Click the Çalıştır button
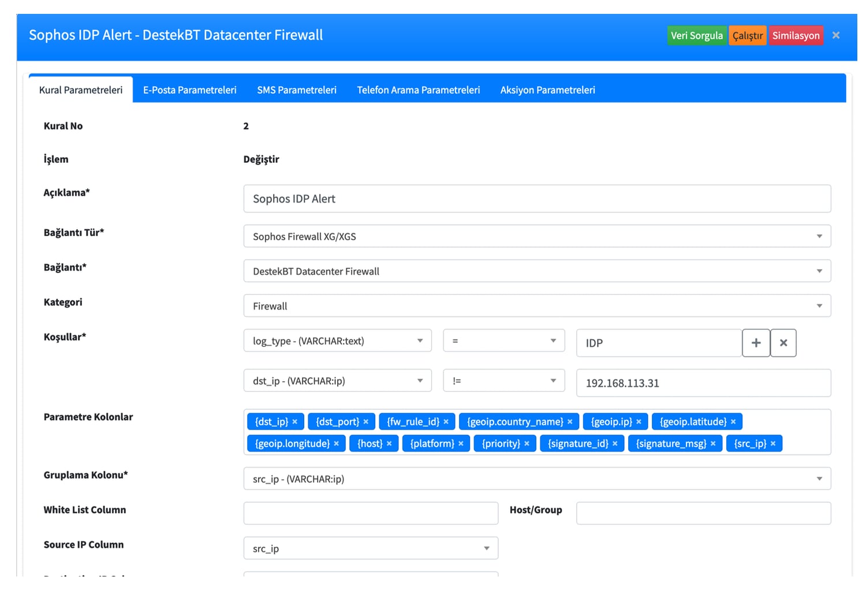Image resolution: width=866 pixels, height=616 pixels. pyautogui.click(x=748, y=35)
